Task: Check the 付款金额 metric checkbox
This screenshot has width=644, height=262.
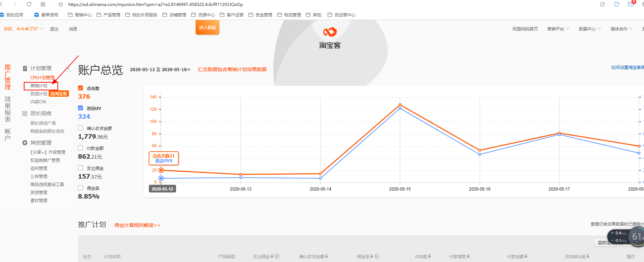Action: [80, 148]
